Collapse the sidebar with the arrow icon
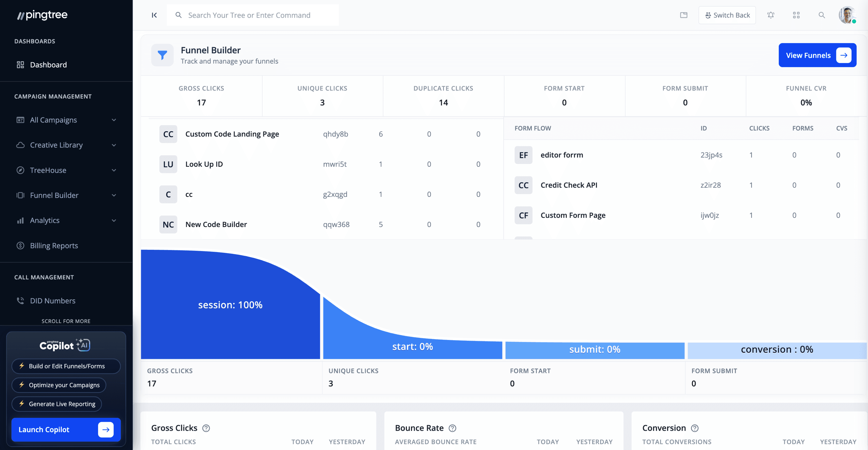868x450 pixels. [x=154, y=15]
